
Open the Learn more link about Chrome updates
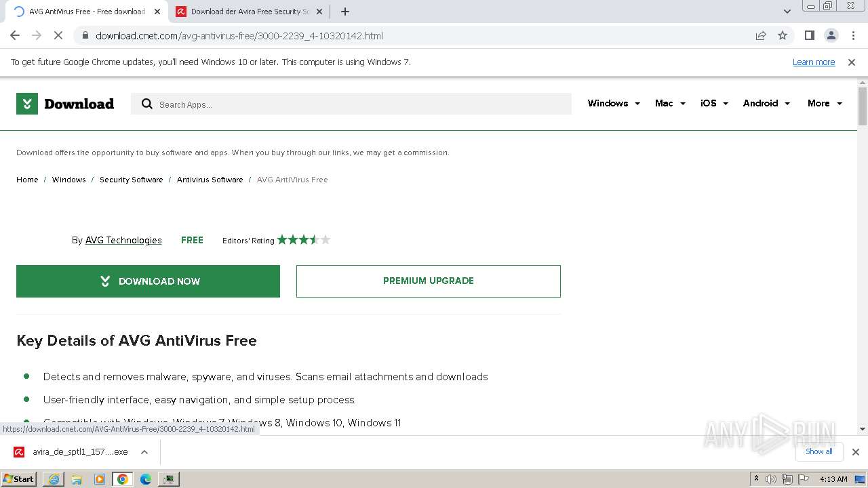point(814,62)
